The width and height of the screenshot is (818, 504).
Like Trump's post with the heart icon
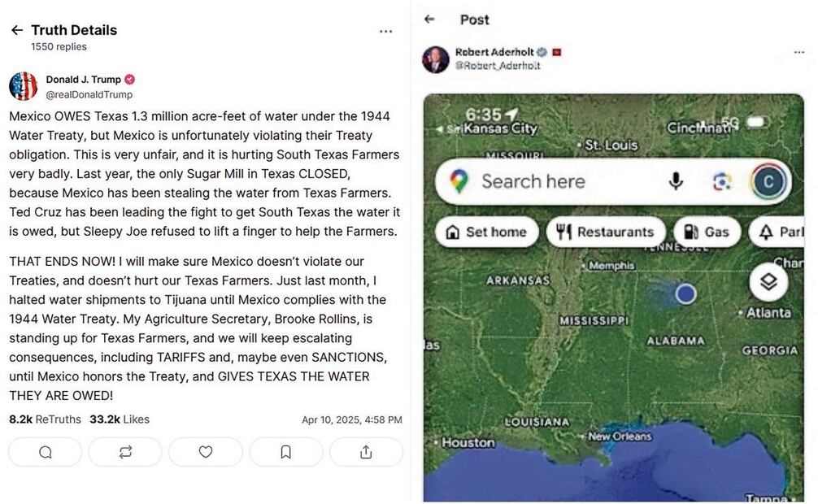tap(206, 452)
